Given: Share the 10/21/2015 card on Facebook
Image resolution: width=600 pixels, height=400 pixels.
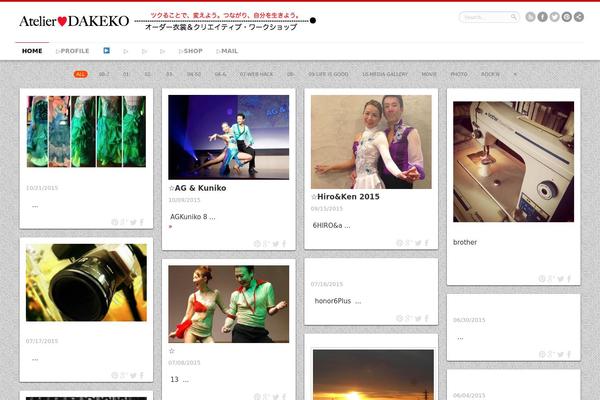Looking at the screenshot, I should 142,222.
